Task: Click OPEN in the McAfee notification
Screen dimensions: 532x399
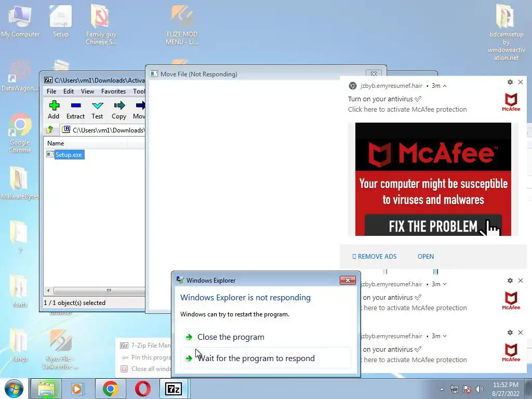Action: click(x=425, y=257)
